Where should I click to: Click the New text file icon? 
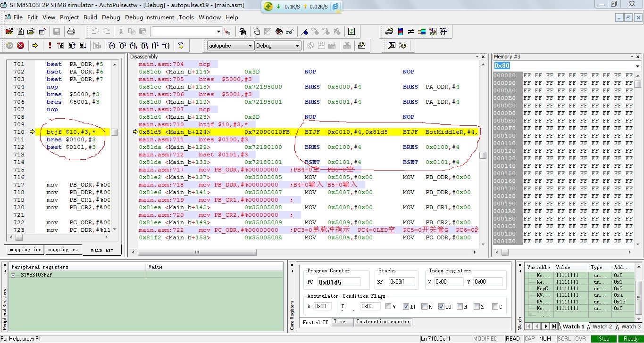pyautogui.click(x=20, y=32)
